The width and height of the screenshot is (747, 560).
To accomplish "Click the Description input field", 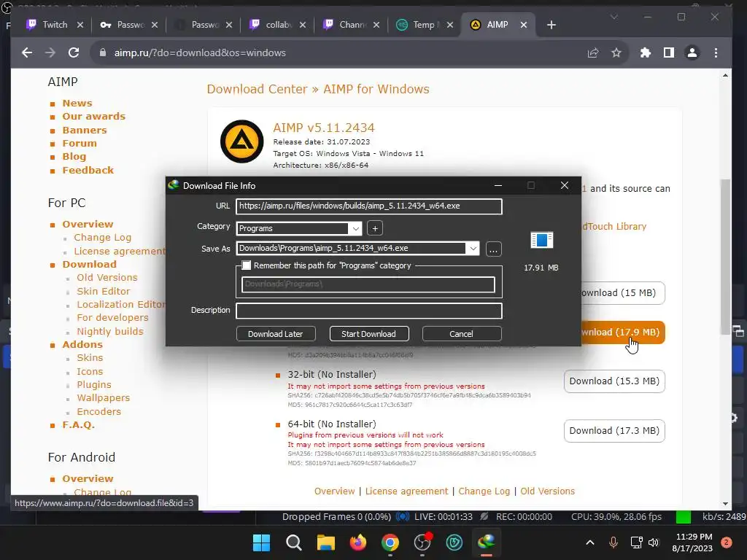I will 368,311.
